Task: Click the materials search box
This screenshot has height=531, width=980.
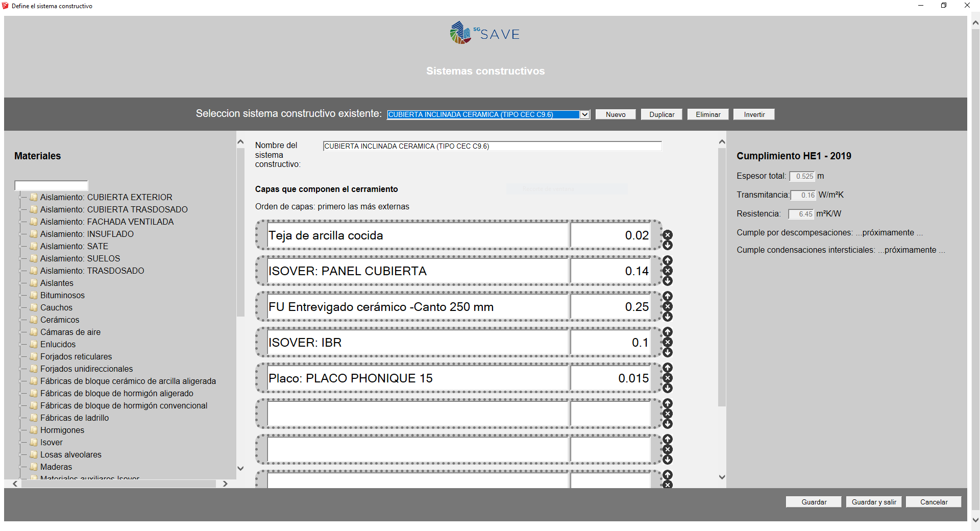Action: (x=51, y=185)
